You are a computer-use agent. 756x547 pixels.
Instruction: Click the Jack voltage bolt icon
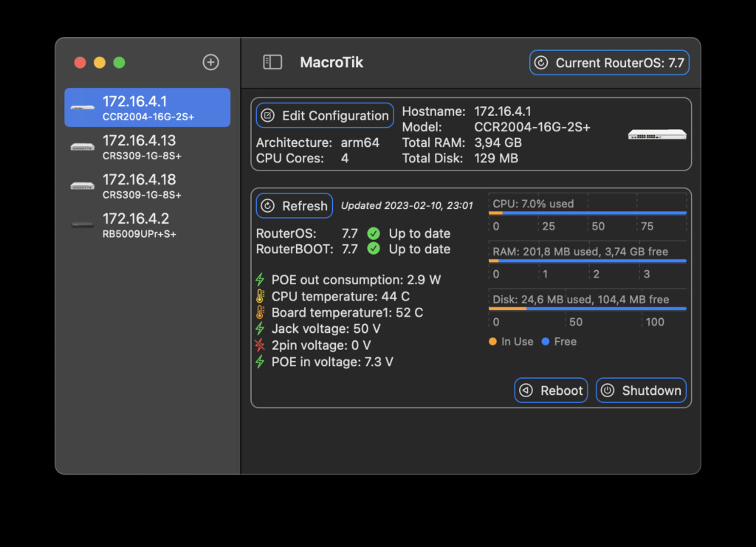[x=260, y=328]
